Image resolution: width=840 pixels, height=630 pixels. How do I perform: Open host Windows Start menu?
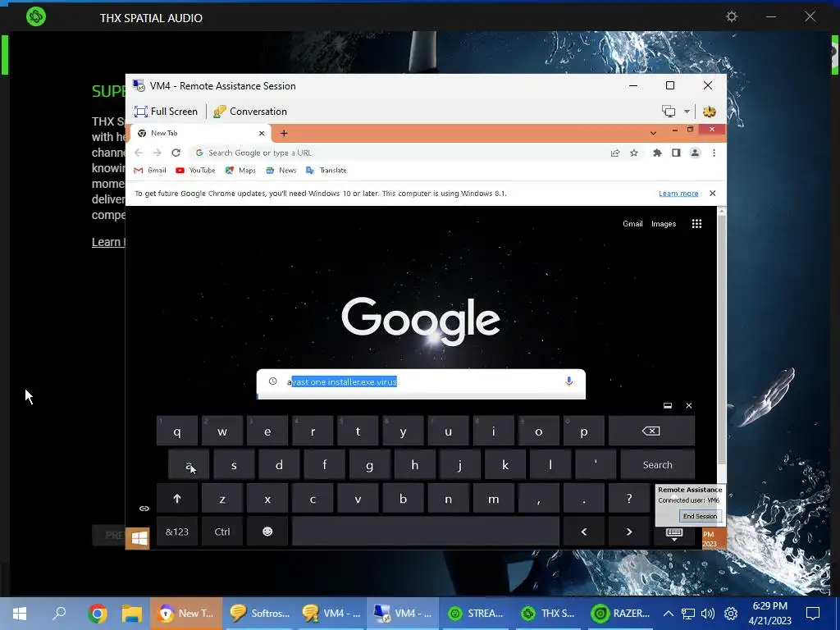[20, 614]
